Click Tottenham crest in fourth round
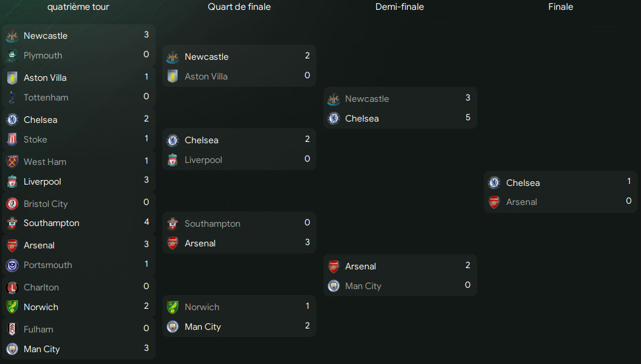Screen dimensions: 641x364 coord(12,98)
